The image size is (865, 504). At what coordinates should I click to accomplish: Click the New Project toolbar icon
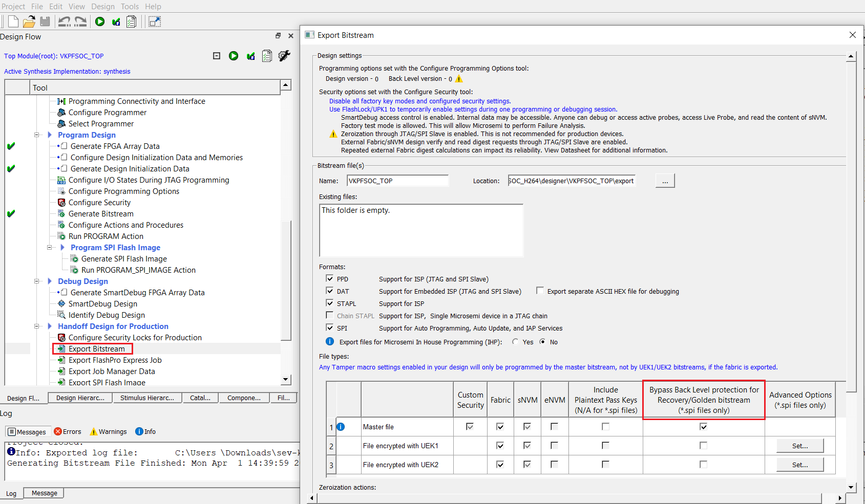click(13, 21)
